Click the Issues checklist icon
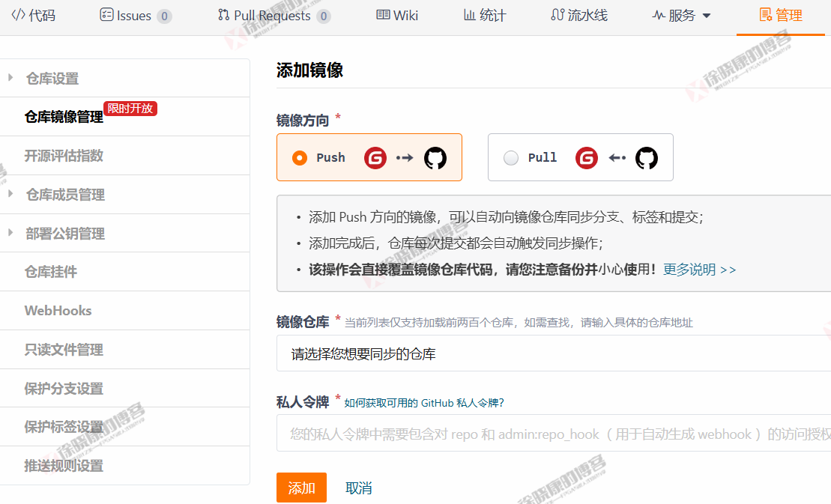This screenshot has width=831, height=504. 103,15
